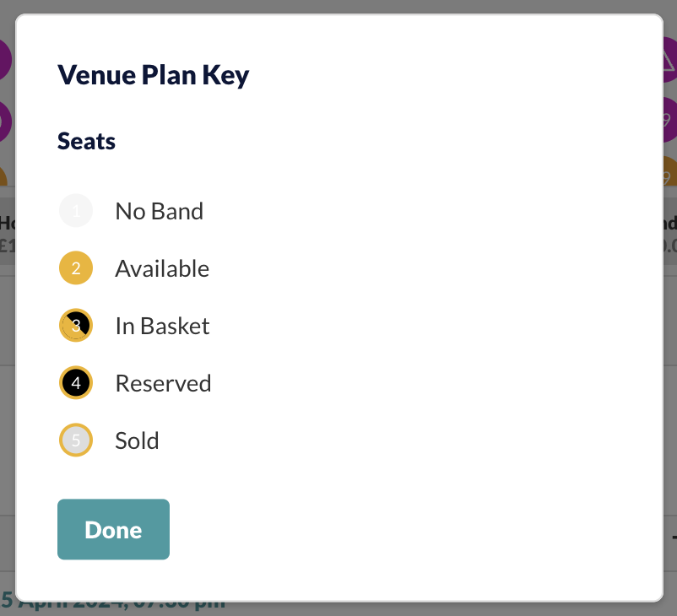Click the orange seat on the left edge

coord(4,176)
